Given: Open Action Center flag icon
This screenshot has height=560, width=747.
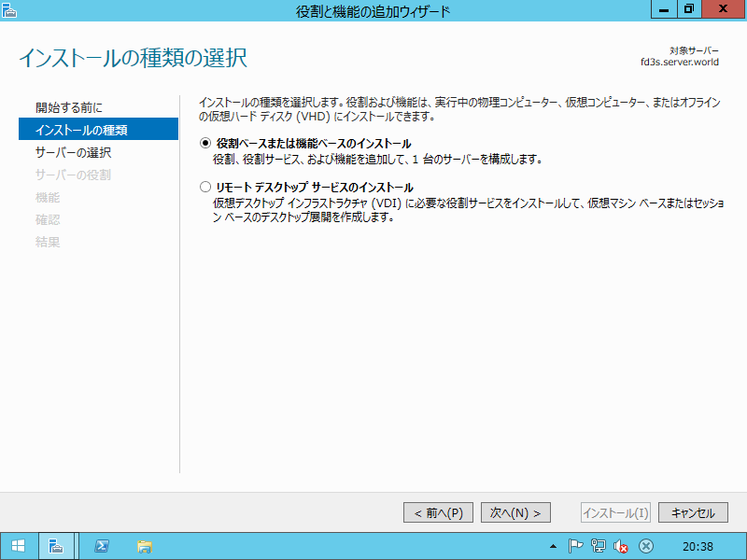Looking at the screenshot, I should click(575, 546).
